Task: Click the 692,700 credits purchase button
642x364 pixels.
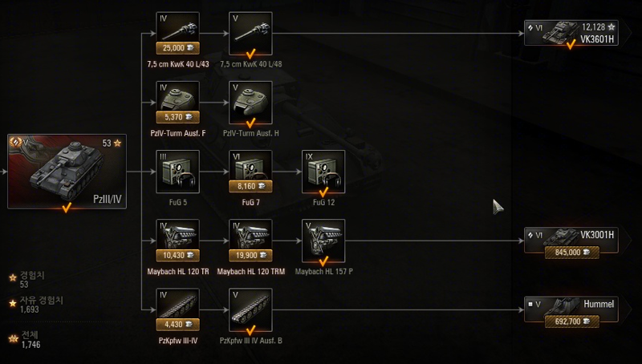Action: 572,322
